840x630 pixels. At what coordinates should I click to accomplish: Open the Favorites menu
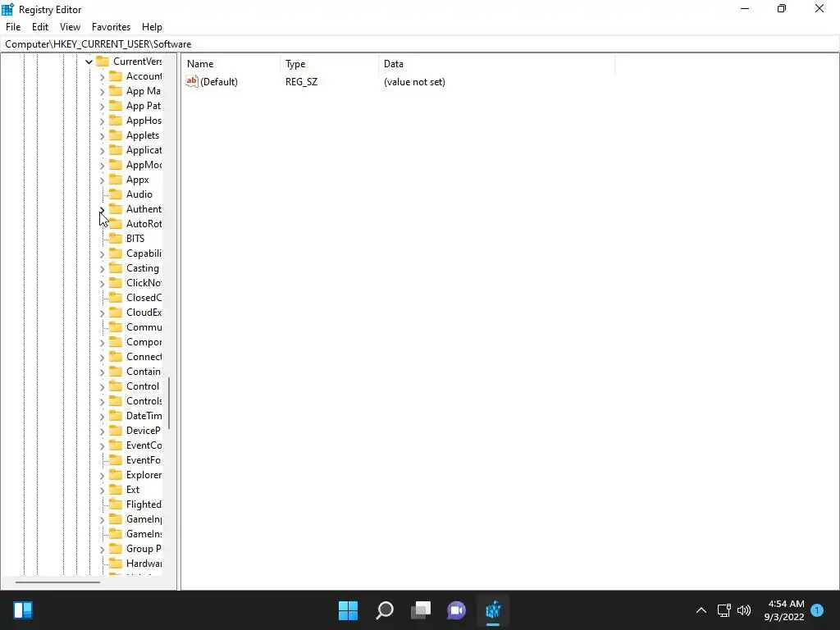(111, 27)
